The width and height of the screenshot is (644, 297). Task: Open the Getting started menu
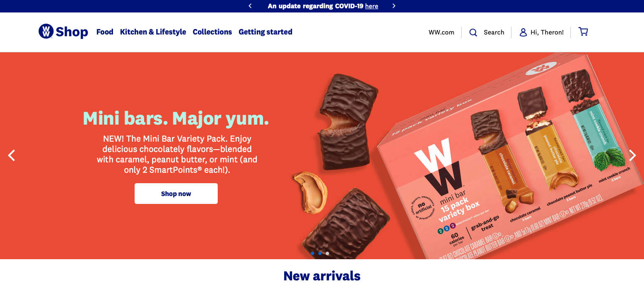pos(265,32)
